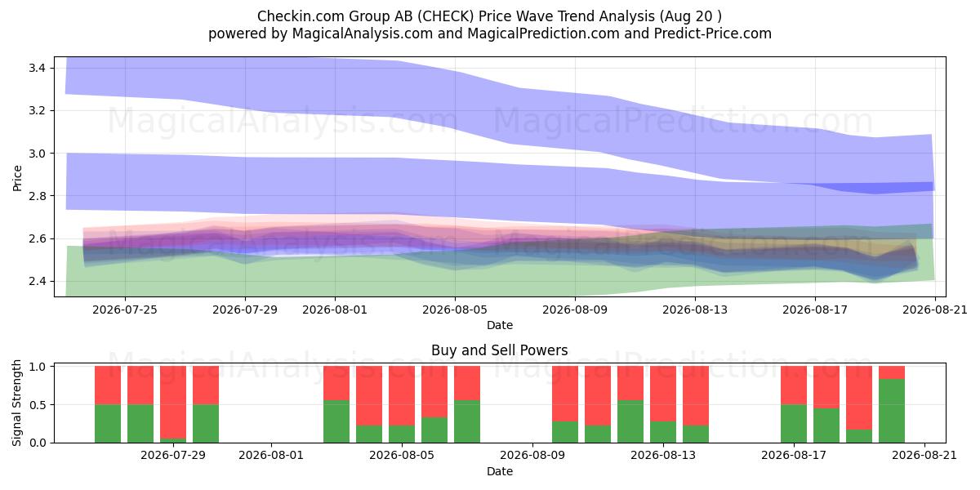This screenshot has height=490, width=980.
Task: Click the 0.5 signal strength tick label
Action: (x=39, y=405)
